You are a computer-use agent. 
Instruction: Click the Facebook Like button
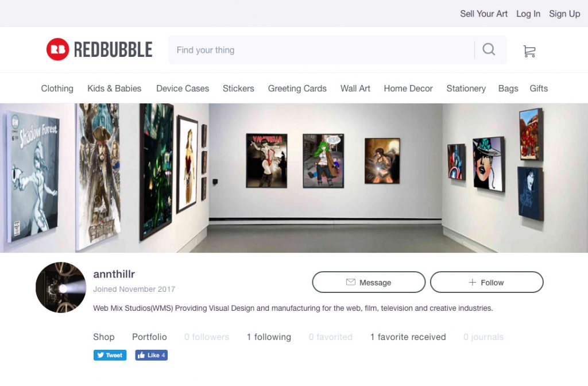(x=151, y=355)
